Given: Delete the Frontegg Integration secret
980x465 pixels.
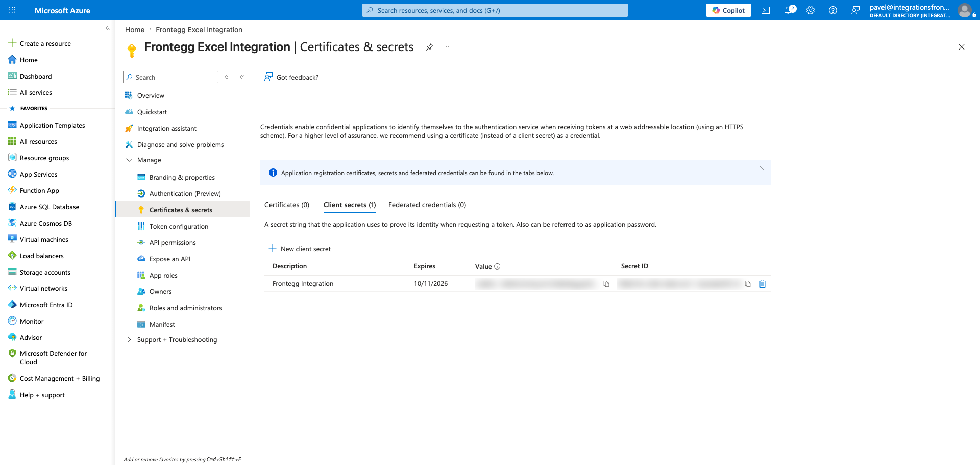Looking at the screenshot, I should point(763,284).
